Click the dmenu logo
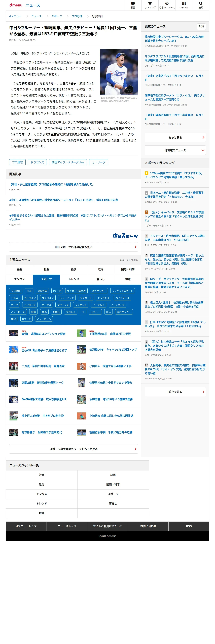 pos(16,5)
